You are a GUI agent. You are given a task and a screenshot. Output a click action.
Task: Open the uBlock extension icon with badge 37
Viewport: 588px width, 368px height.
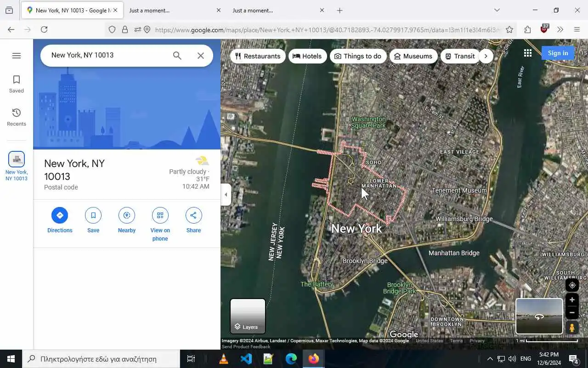(x=544, y=29)
